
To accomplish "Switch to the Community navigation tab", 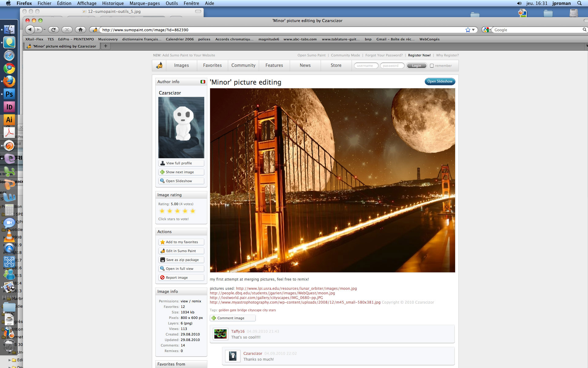I will (x=243, y=65).
